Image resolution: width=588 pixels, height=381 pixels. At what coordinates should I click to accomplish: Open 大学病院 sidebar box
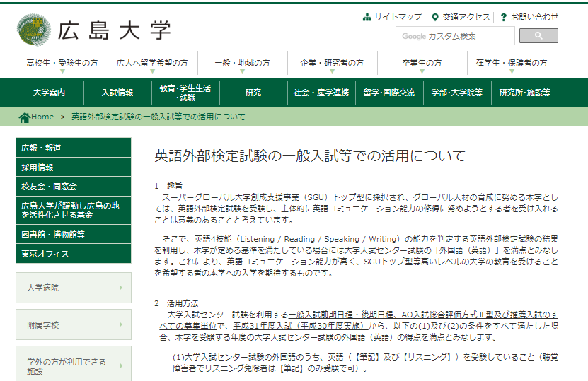click(74, 288)
